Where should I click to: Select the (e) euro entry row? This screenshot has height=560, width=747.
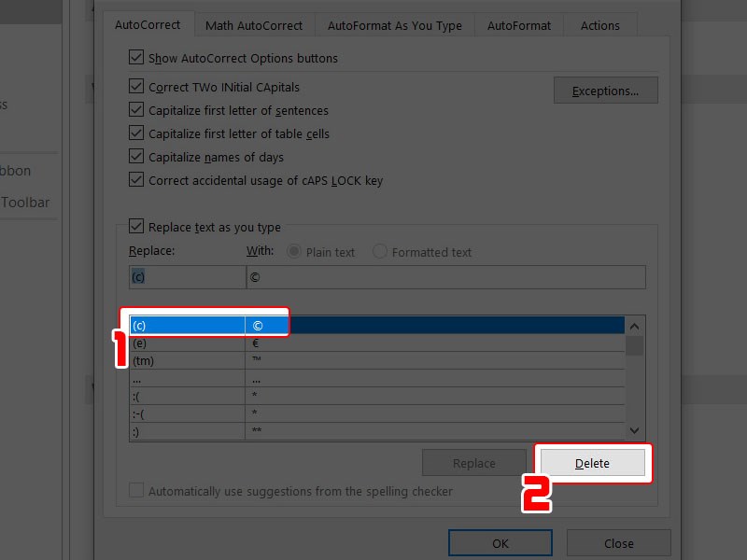point(187,343)
